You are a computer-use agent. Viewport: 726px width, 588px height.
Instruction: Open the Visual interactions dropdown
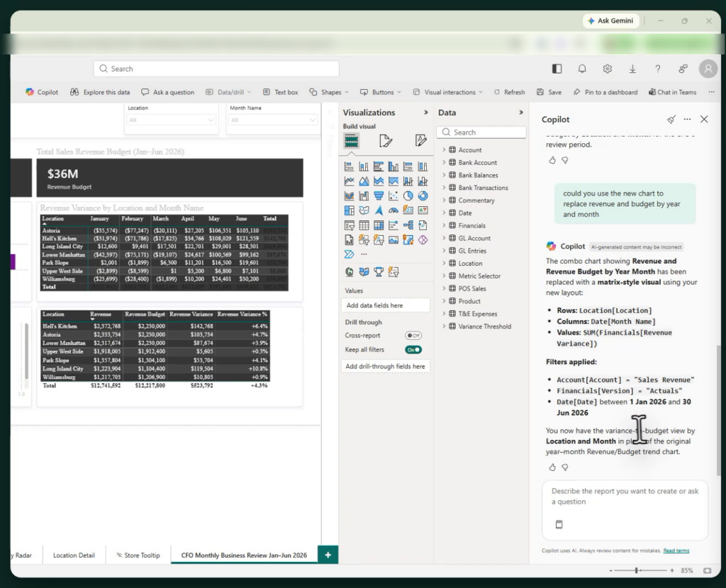click(x=447, y=92)
